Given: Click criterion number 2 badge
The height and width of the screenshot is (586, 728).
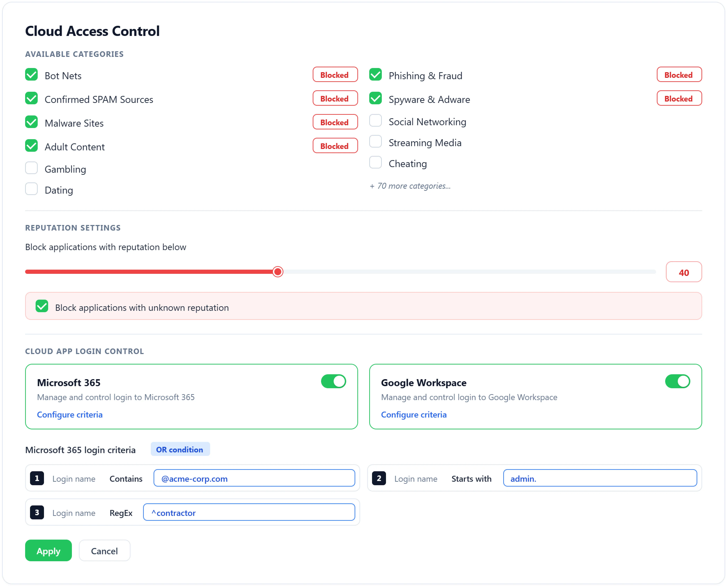Looking at the screenshot, I should tap(379, 478).
